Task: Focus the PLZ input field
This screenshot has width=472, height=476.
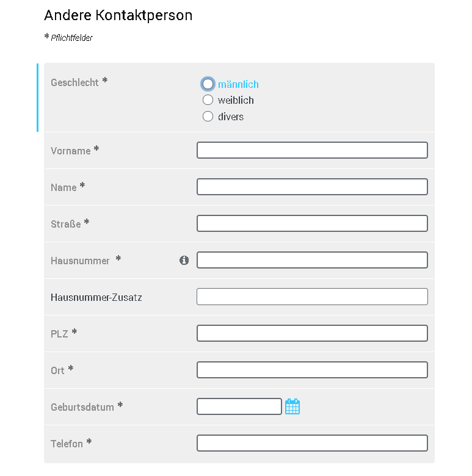Action: (312, 333)
